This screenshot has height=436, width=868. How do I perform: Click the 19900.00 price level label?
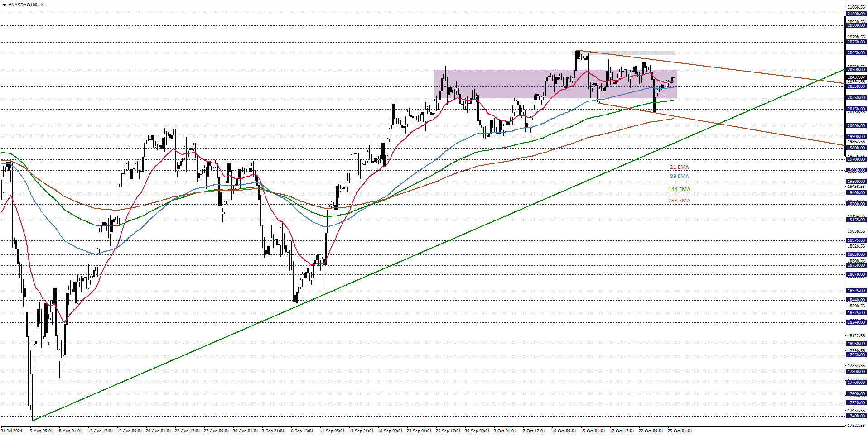[856, 137]
